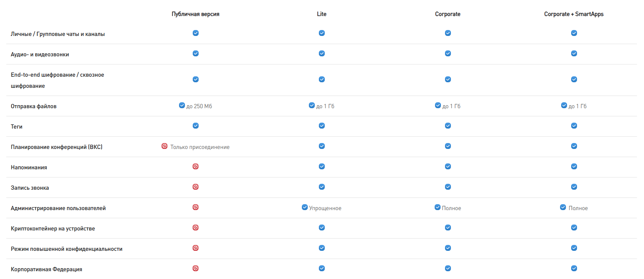Click the End-to-end шифрование row label
Screen dimensions: 644x279
coord(57,80)
